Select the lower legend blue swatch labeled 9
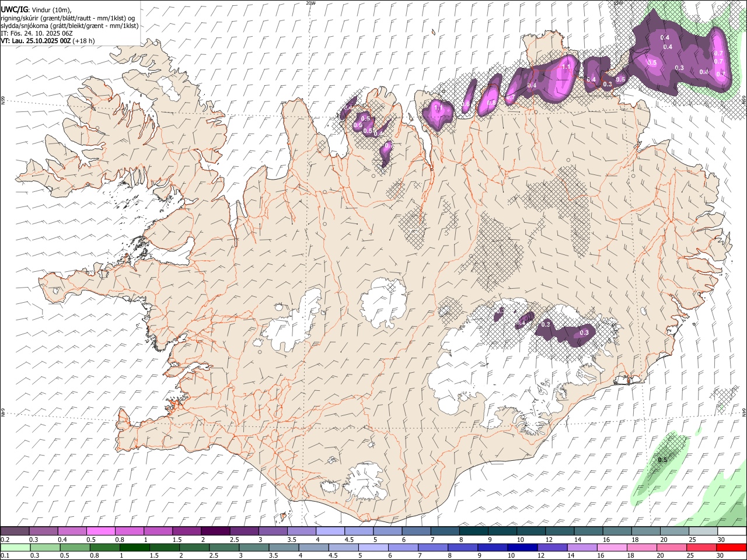The width and height of the screenshot is (747, 560). point(493,547)
